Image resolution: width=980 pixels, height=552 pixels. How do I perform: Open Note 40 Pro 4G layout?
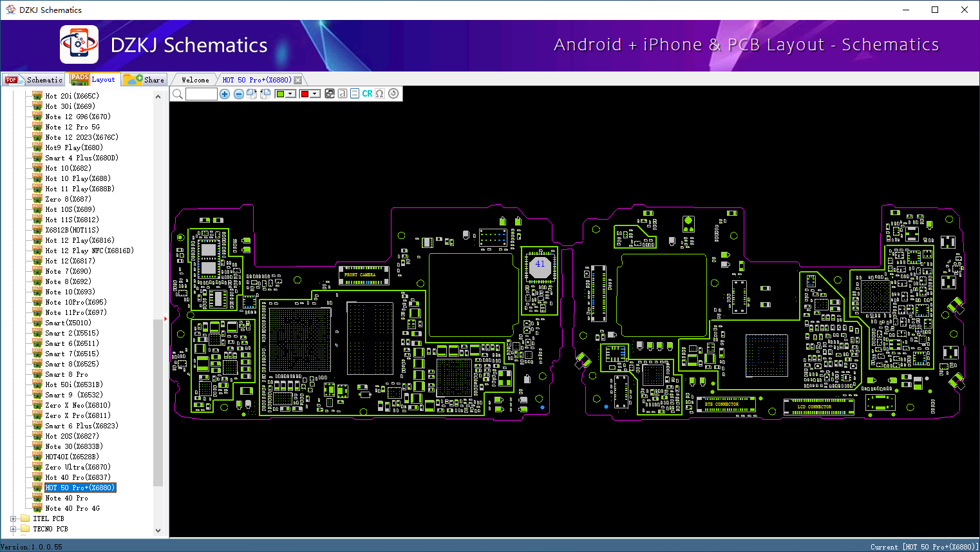coord(73,508)
